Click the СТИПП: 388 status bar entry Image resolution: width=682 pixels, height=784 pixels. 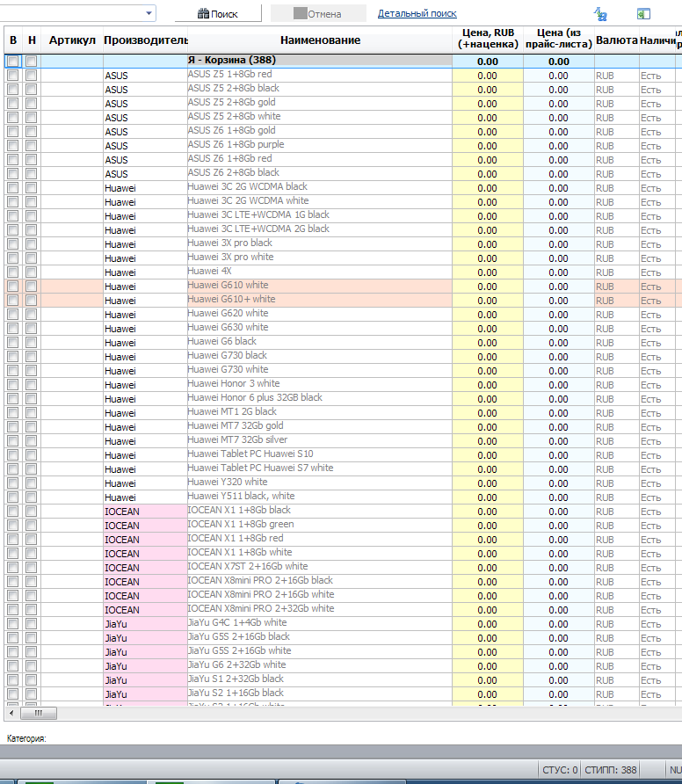(611, 770)
